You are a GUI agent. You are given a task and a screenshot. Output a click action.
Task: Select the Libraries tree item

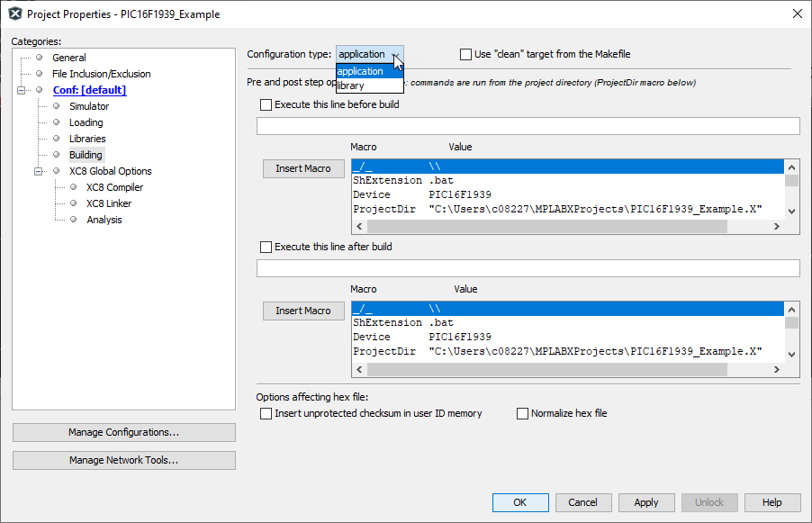point(86,139)
